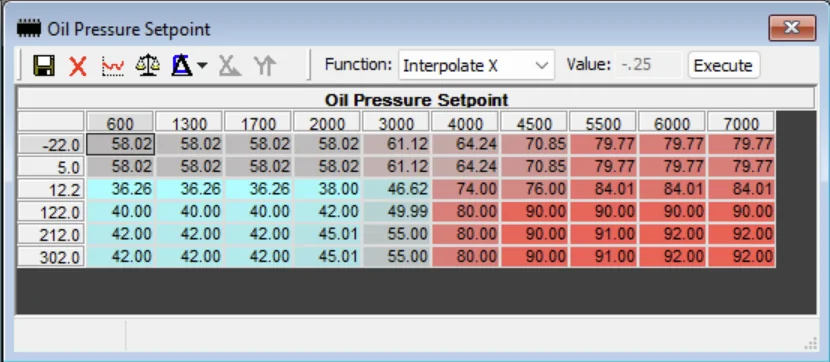Select cell 64.24 in the 5.0 row

pos(465,167)
